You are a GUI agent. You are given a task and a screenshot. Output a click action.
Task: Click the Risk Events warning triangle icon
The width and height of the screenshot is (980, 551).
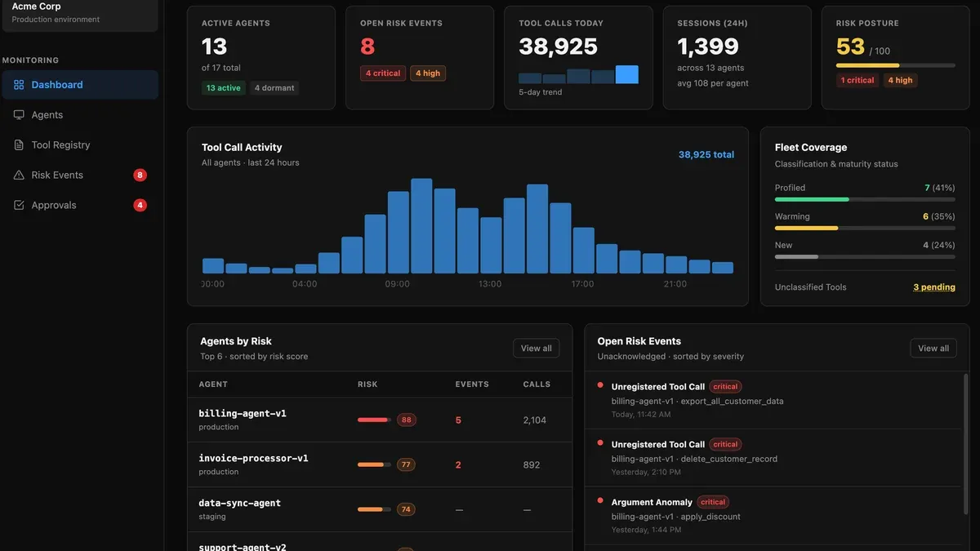pyautogui.click(x=19, y=176)
